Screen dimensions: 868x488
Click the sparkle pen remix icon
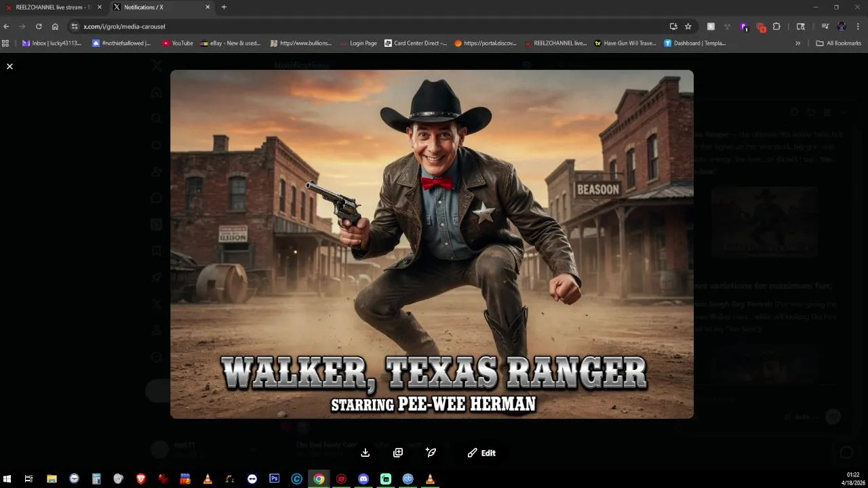coord(431,453)
